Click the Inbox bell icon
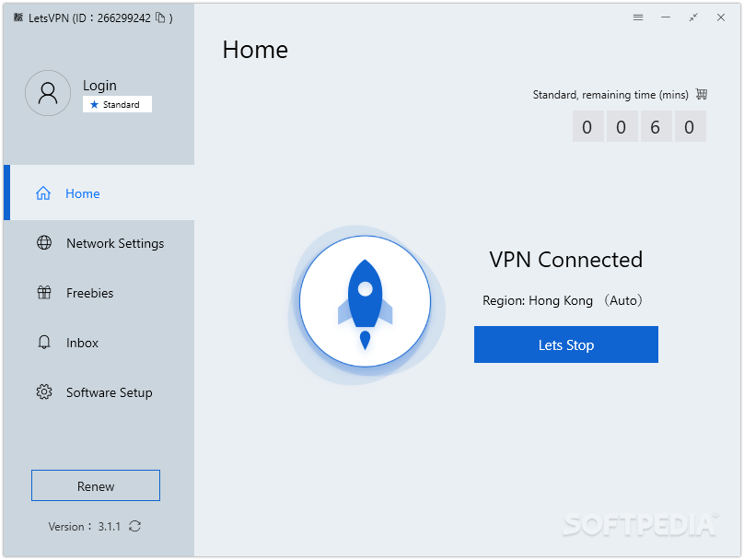The width and height of the screenshot is (744, 560). pyautogui.click(x=44, y=343)
